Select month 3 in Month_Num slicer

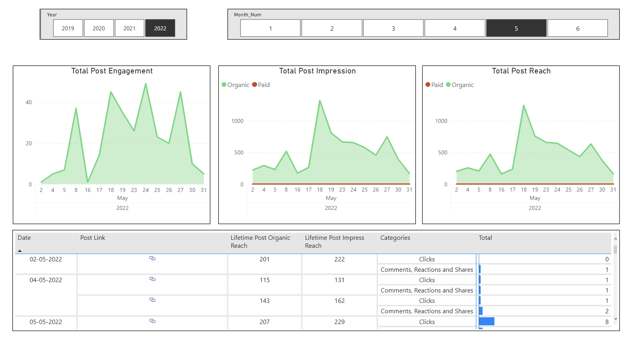click(393, 28)
